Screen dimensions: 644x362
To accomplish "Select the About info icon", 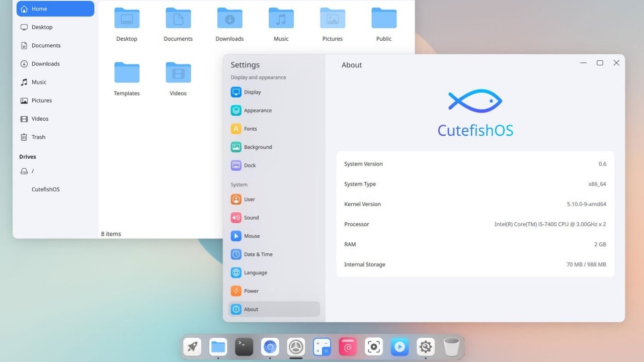I will [236, 309].
